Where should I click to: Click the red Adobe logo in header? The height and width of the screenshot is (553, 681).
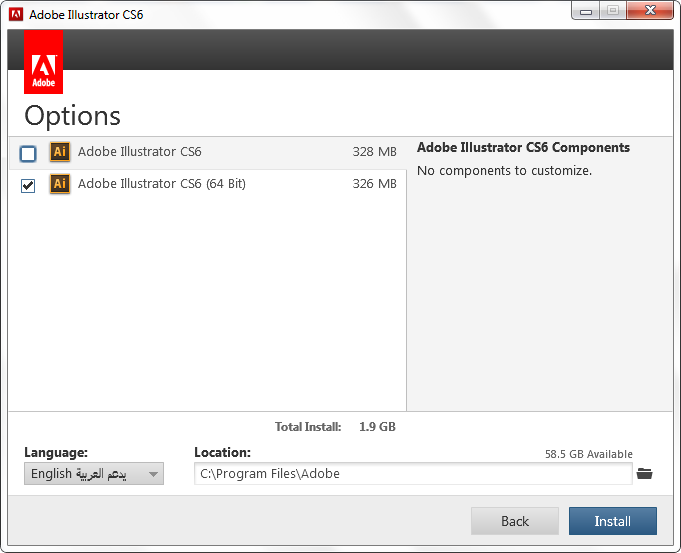point(43,62)
